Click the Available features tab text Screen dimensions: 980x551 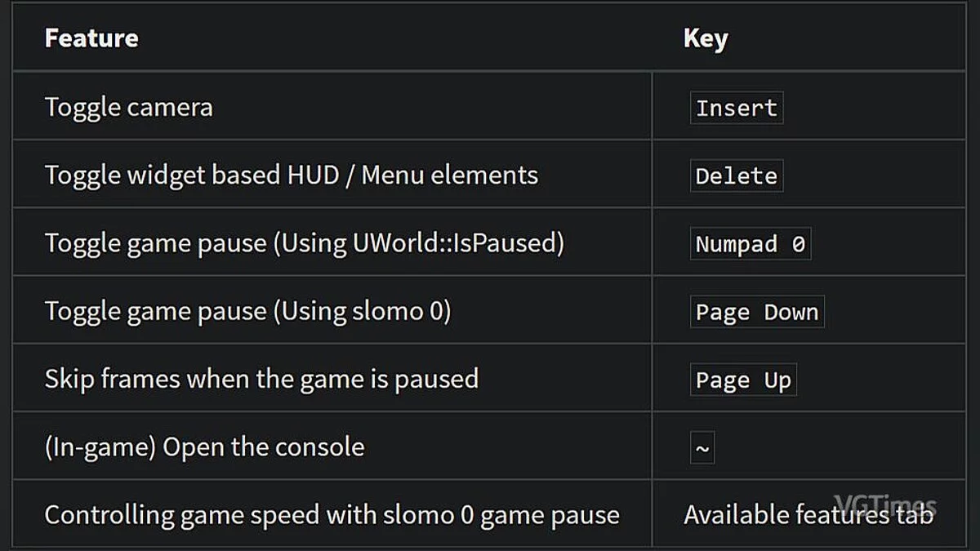[807, 515]
